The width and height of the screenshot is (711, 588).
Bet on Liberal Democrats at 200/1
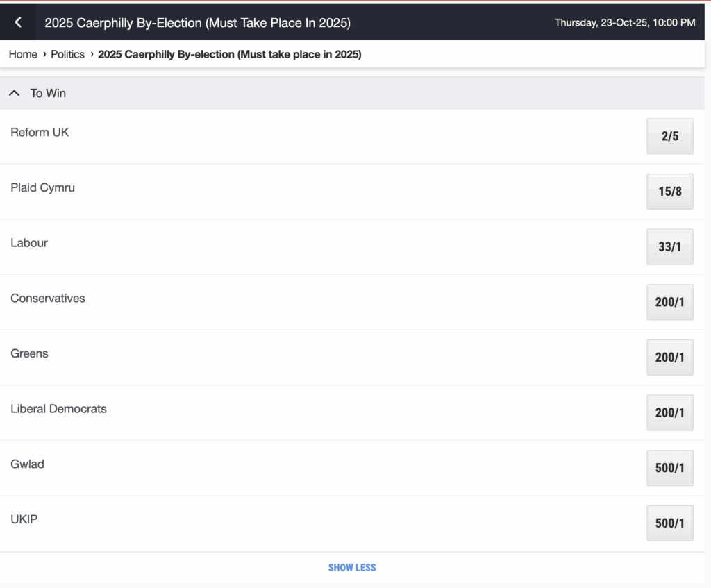coord(669,412)
